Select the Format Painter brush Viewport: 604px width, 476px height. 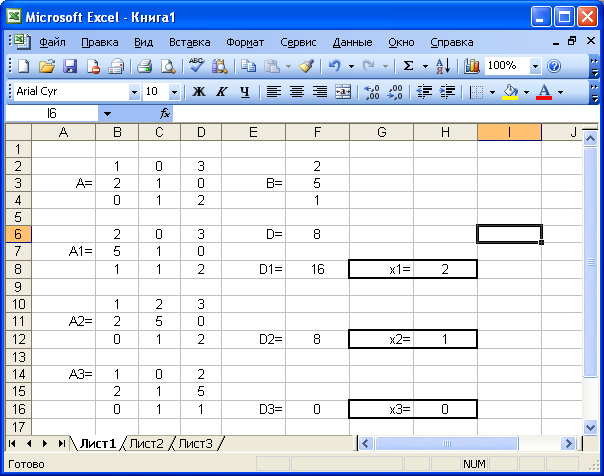pos(306,66)
